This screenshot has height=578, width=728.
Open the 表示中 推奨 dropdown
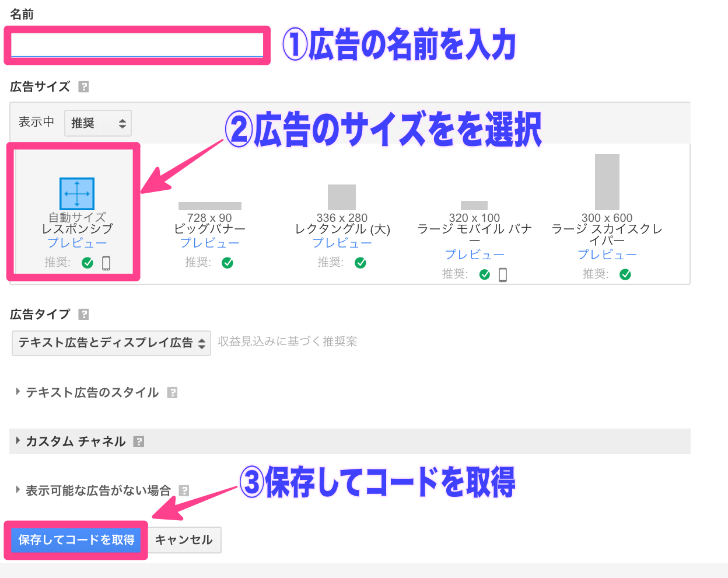pos(98,123)
